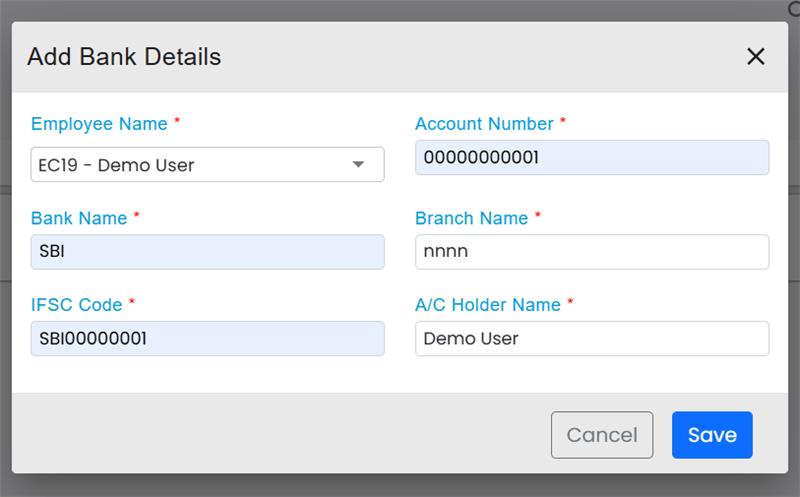Viewport: 800px width, 497px height.
Task: Click the Account Number input field
Action: click(591, 158)
